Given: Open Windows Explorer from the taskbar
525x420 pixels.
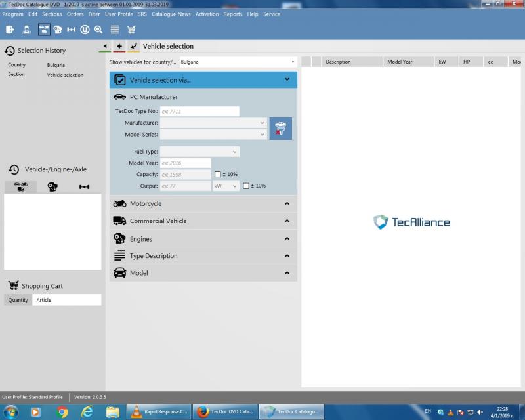Looking at the screenshot, I should click(x=112, y=411).
